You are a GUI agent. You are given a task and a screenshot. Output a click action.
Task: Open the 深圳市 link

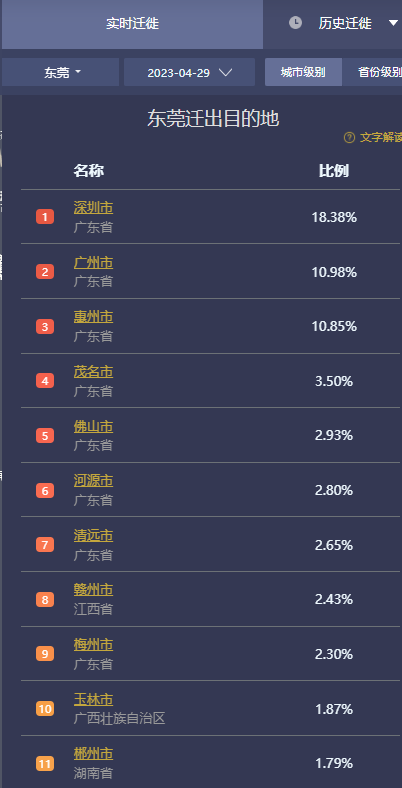(x=93, y=208)
